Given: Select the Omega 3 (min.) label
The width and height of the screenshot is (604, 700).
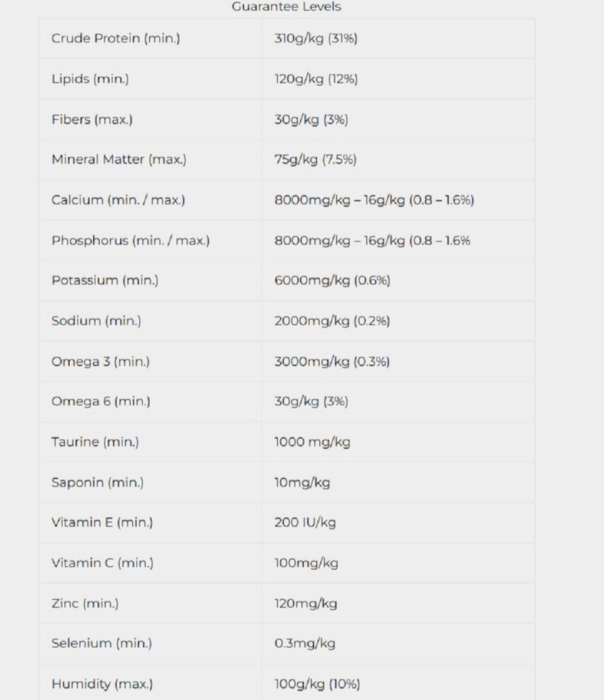Looking at the screenshot, I should tap(100, 361).
